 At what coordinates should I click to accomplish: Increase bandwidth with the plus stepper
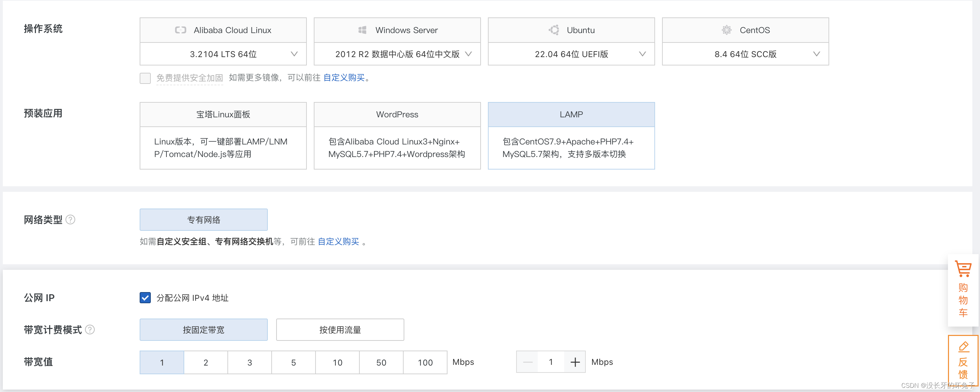pyautogui.click(x=575, y=362)
